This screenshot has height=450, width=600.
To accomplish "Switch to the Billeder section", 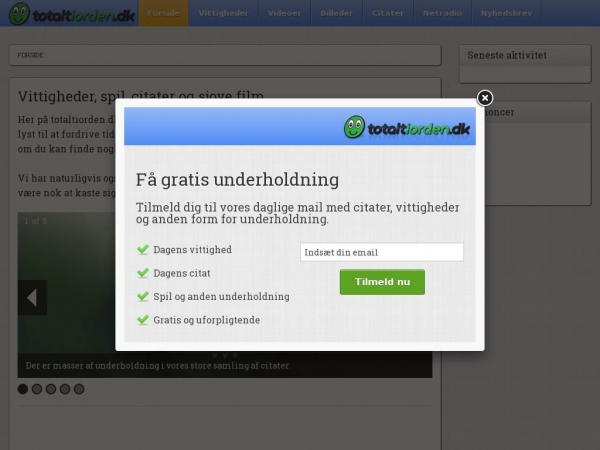I will 336,13.
